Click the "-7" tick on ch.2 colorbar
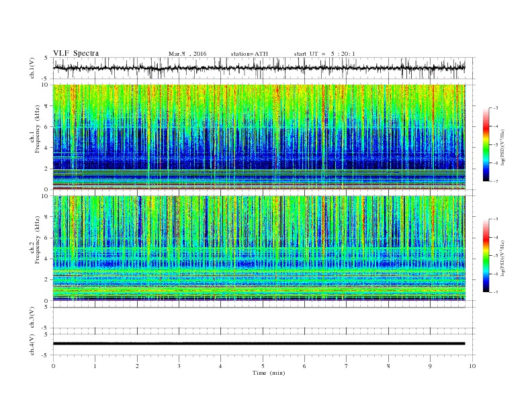Image resolution: width=532 pixels, height=411 pixels. coord(495,292)
